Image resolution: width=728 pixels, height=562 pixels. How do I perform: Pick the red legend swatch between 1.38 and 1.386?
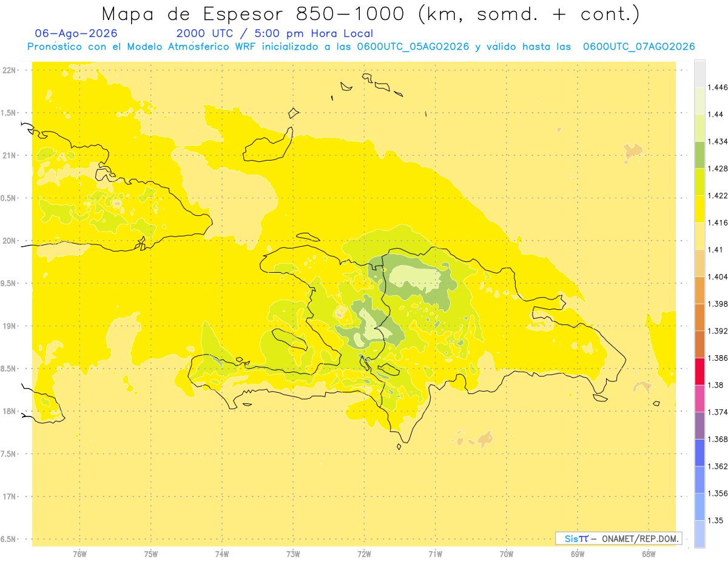[699, 372]
